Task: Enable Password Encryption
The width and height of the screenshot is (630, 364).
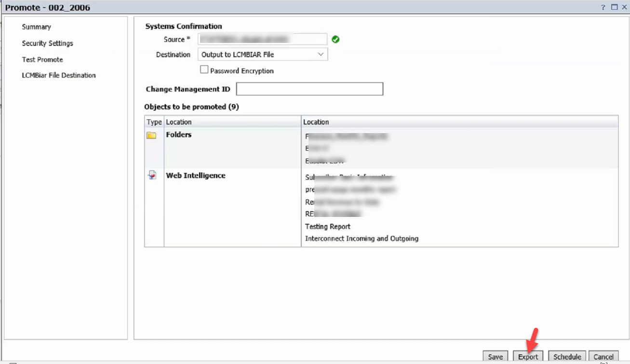Action: pyautogui.click(x=204, y=69)
